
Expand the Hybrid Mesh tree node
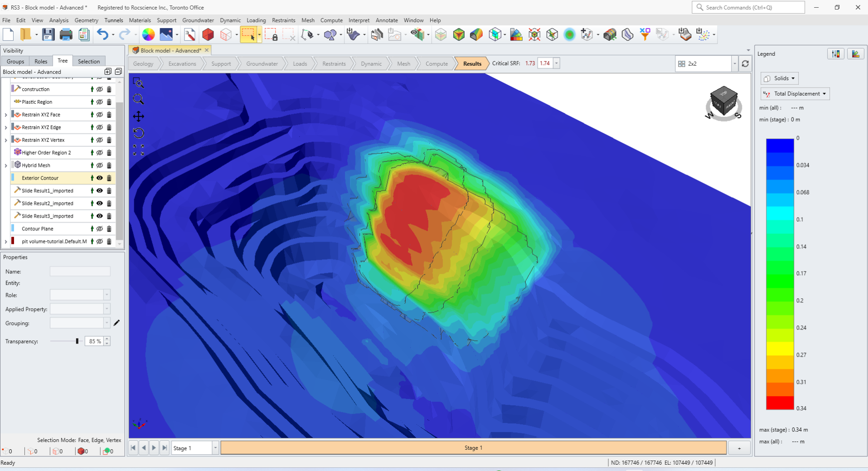click(x=6, y=166)
